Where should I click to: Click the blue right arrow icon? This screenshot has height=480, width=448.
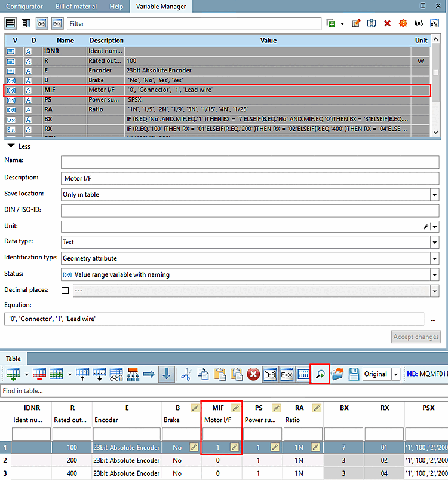[149, 374]
